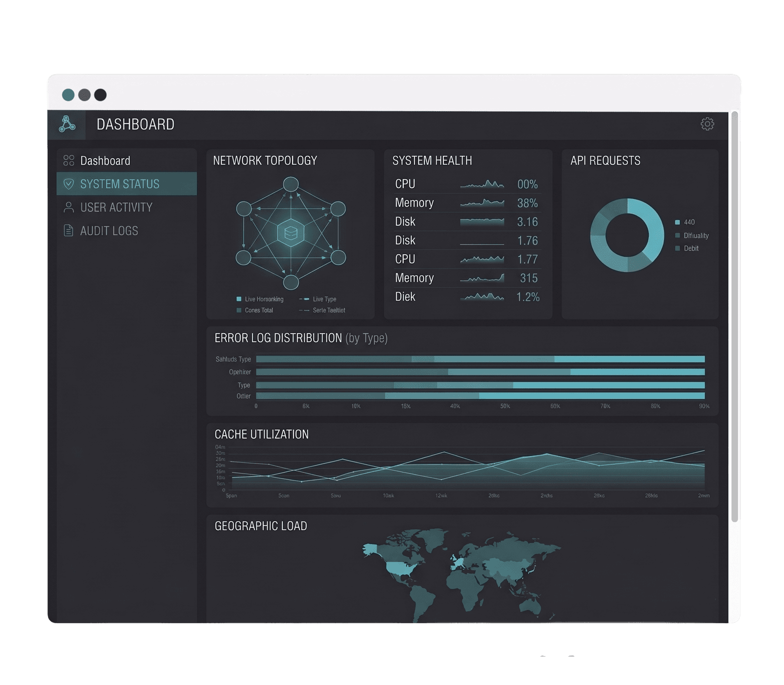
Task: Click the vertical scrollbar thumb
Action: [735, 317]
